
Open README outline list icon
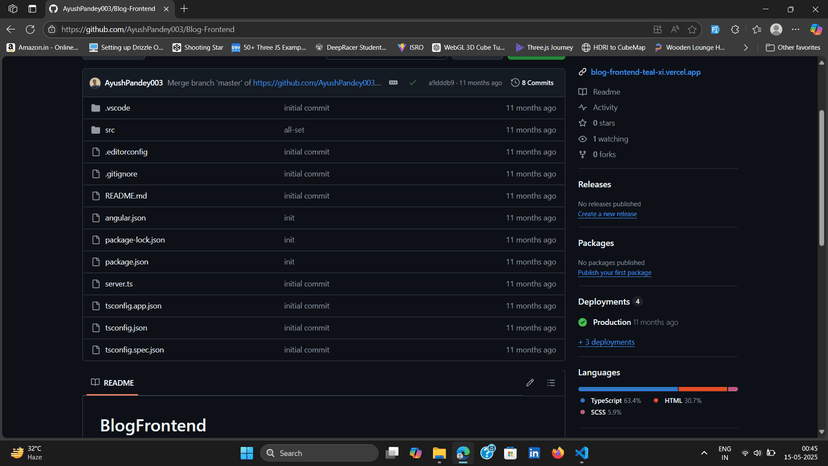[x=551, y=383]
